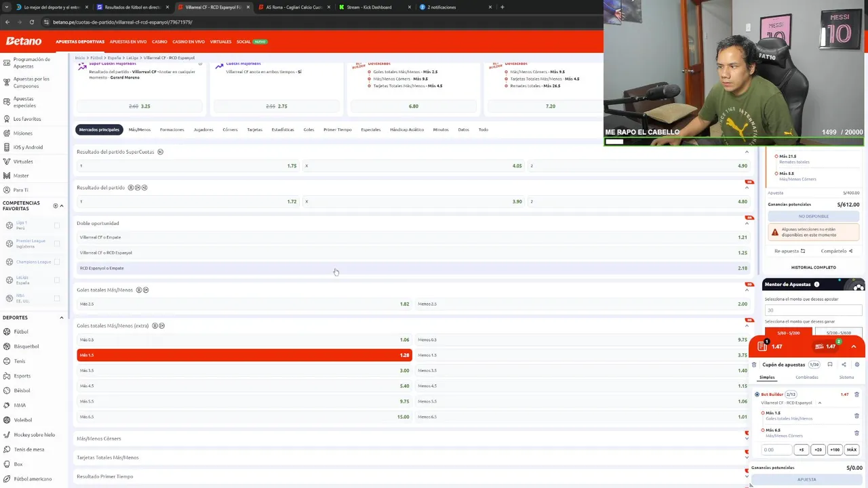Click the browser back arrow
868x488 pixels.
(7, 22)
